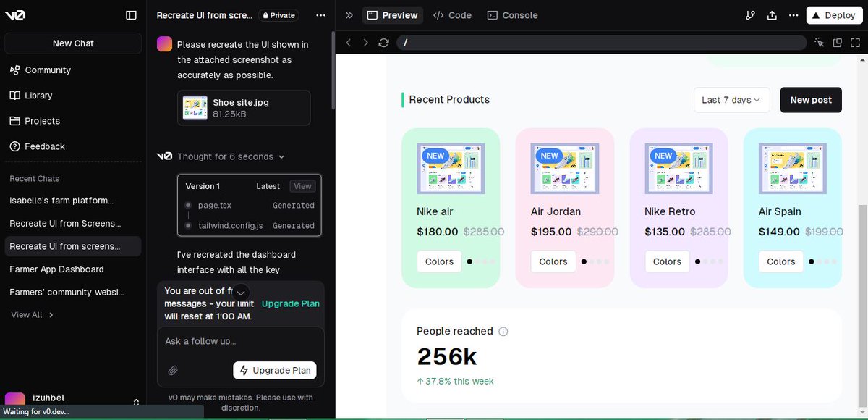Screen dimensions: 868x420
Task: Click the paperclip attachment icon
Action: click(x=173, y=371)
